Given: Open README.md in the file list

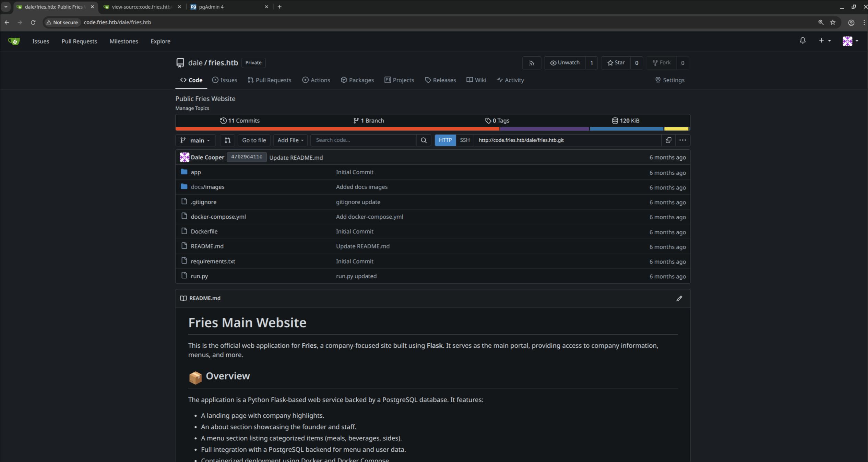Looking at the screenshot, I should point(207,246).
